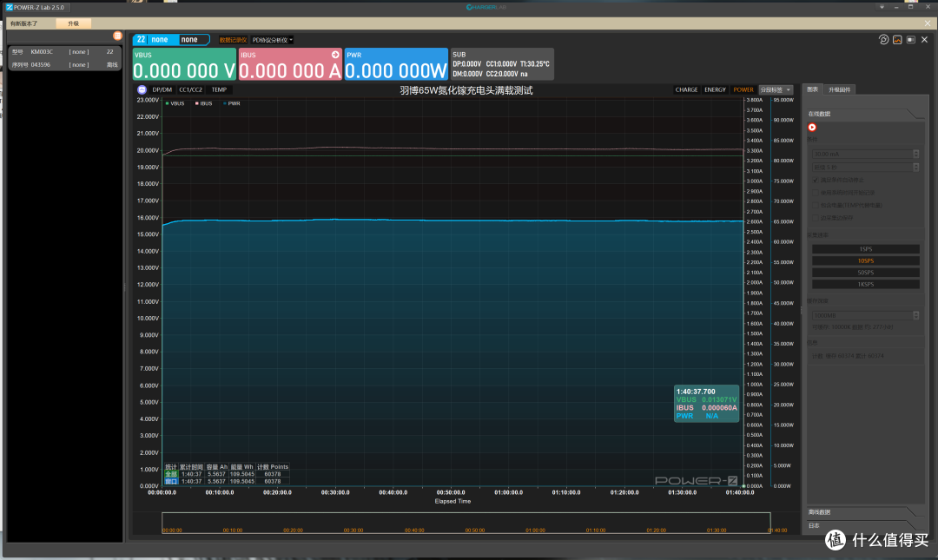
Task: Select the CC1/CC2 chart tab
Action: pos(191,89)
